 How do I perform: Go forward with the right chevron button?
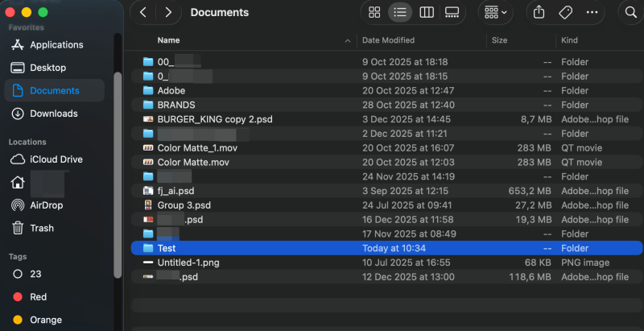(x=168, y=12)
